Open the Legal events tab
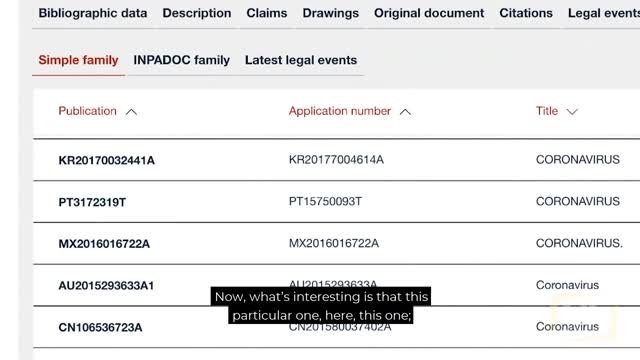 [604, 13]
